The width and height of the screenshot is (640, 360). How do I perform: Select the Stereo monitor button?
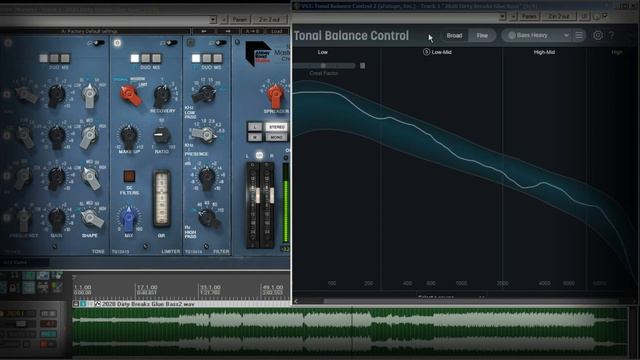276,127
